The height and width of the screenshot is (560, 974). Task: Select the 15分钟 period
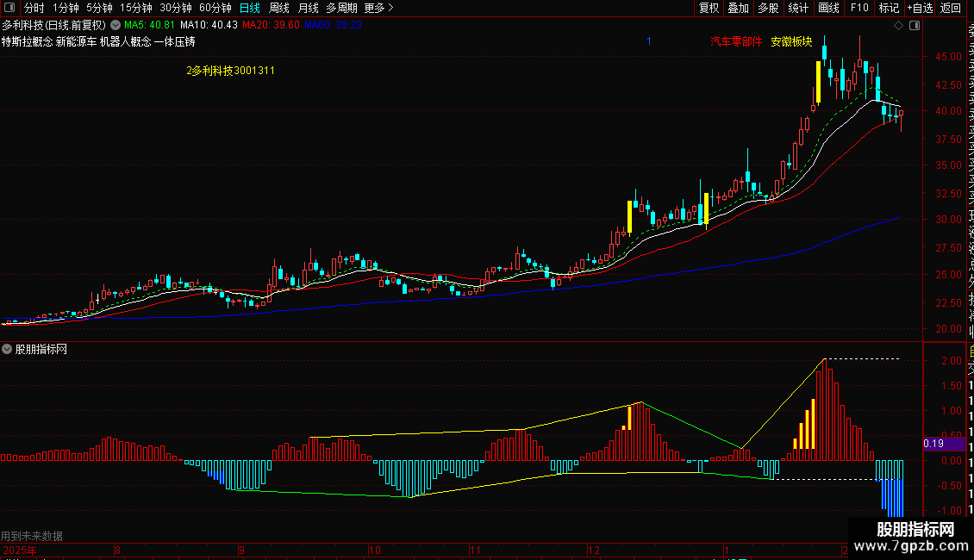(x=136, y=8)
